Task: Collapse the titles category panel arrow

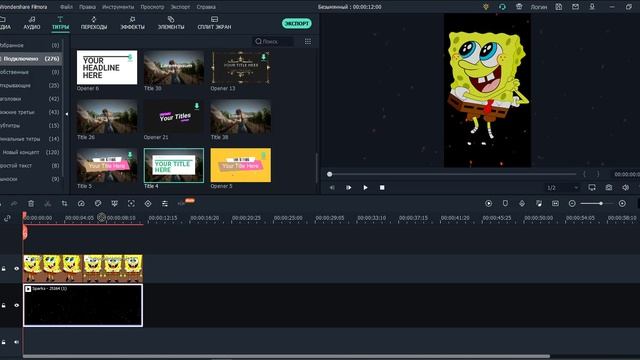Action: point(67,114)
